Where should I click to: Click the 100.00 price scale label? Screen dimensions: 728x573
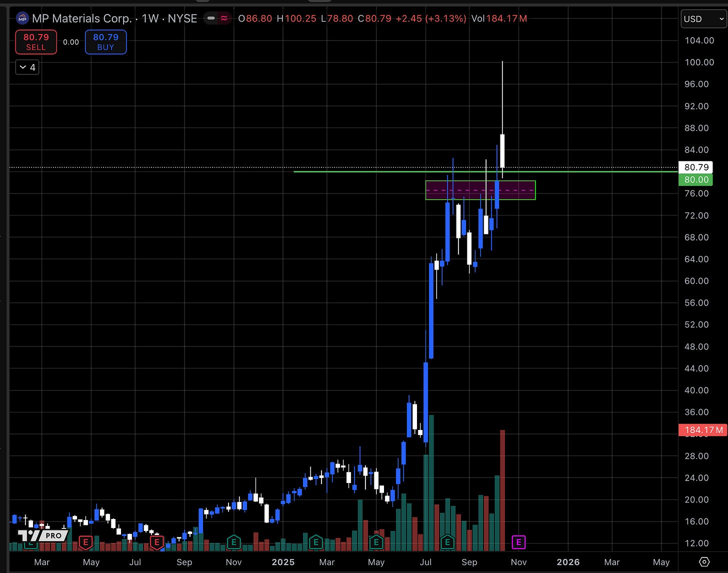(x=699, y=62)
